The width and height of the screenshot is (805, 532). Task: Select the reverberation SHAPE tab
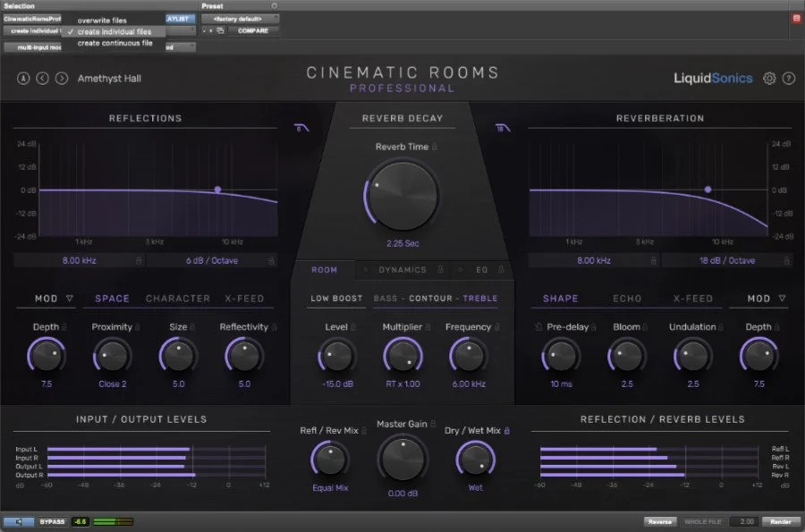click(560, 299)
